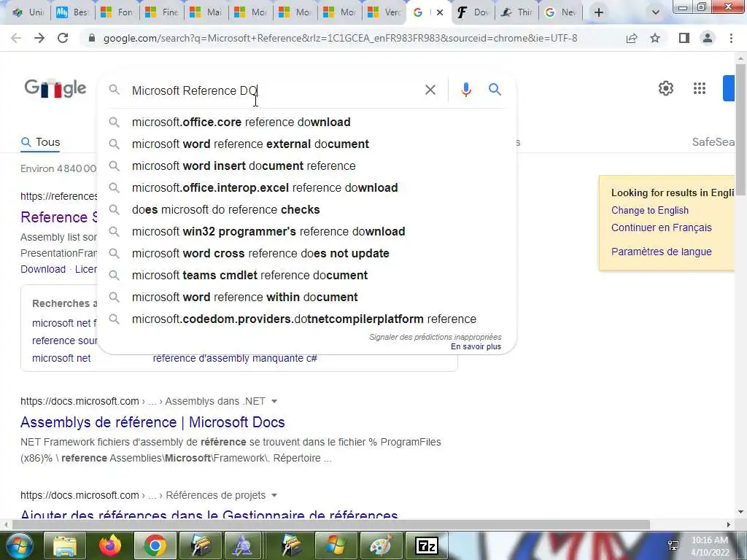This screenshot has width=747, height=560.
Task: Switch to the Bes tab
Action: [x=72, y=13]
